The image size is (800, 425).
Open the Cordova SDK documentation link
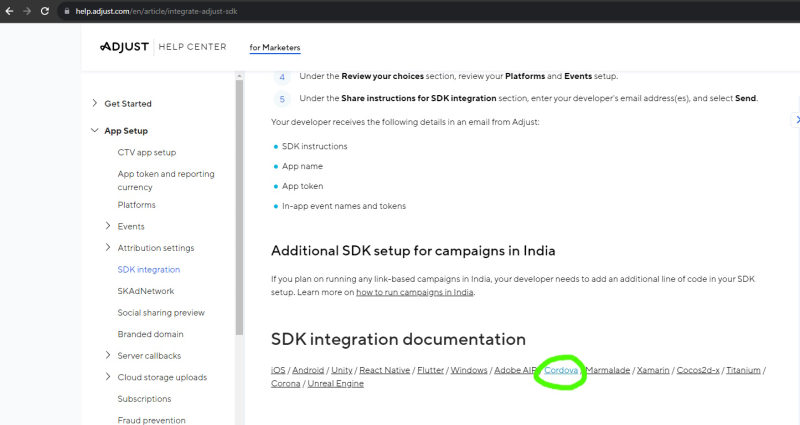pos(561,370)
